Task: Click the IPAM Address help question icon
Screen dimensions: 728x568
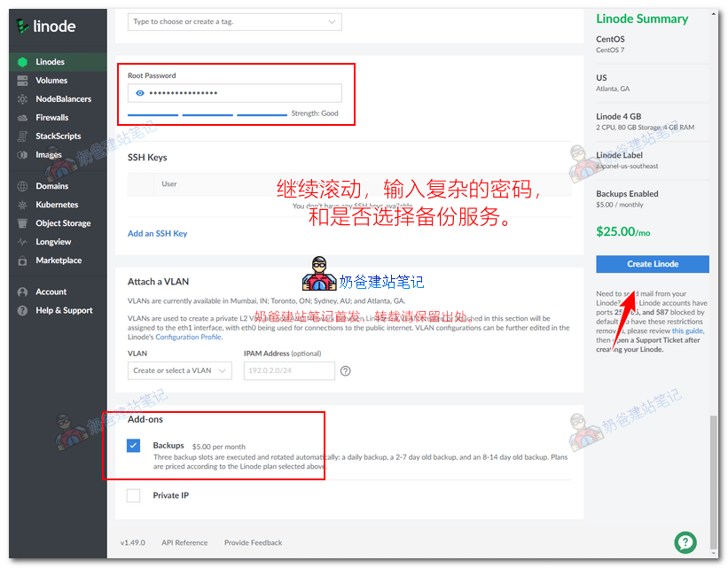Action: tap(346, 371)
